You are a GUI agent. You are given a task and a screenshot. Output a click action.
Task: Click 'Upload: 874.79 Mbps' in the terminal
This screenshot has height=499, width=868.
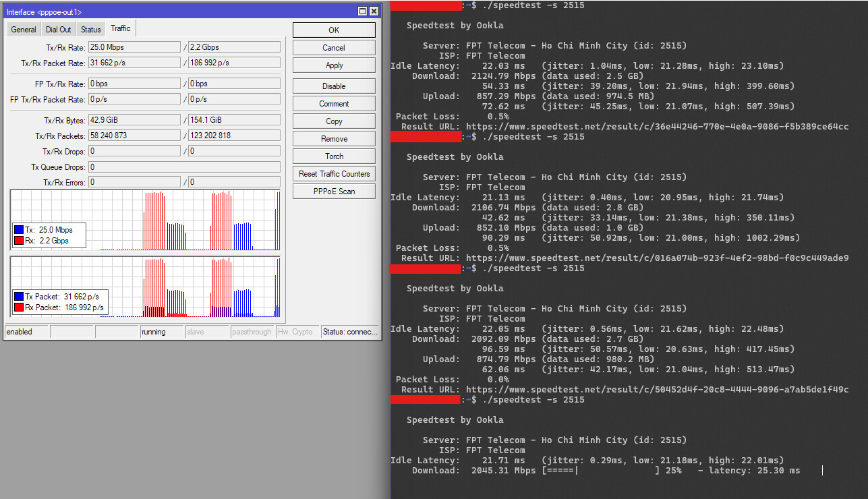coord(480,359)
